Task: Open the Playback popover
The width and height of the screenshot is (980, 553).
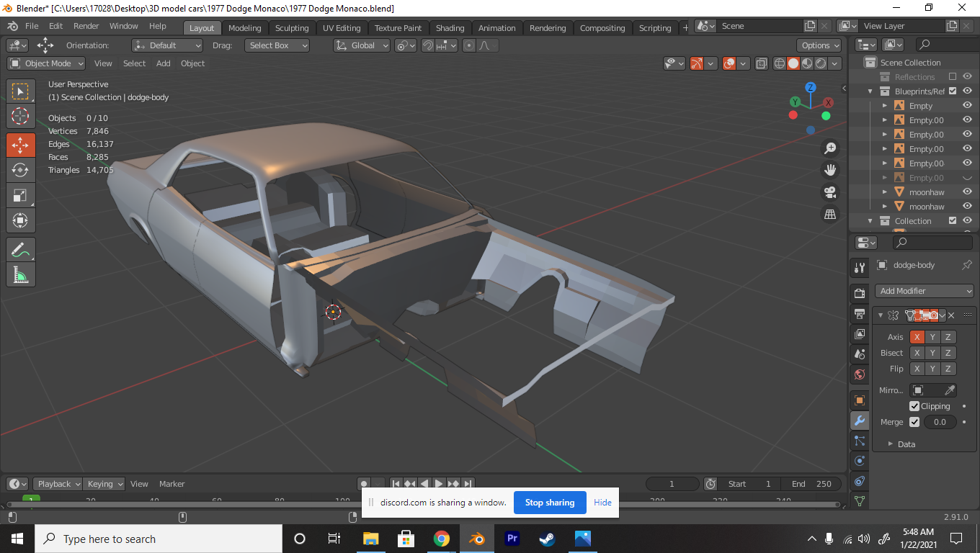Action: [58, 484]
